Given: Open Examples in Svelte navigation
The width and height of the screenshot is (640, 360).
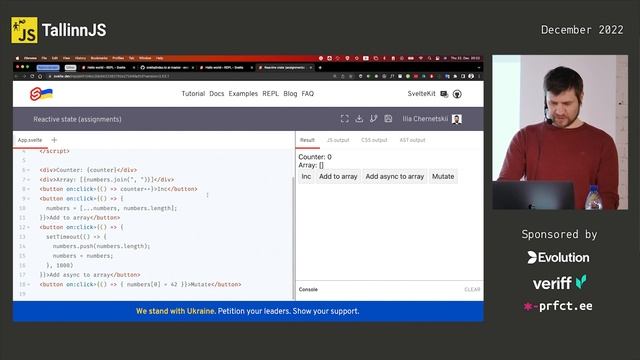Looking at the screenshot, I should point(243,94).
